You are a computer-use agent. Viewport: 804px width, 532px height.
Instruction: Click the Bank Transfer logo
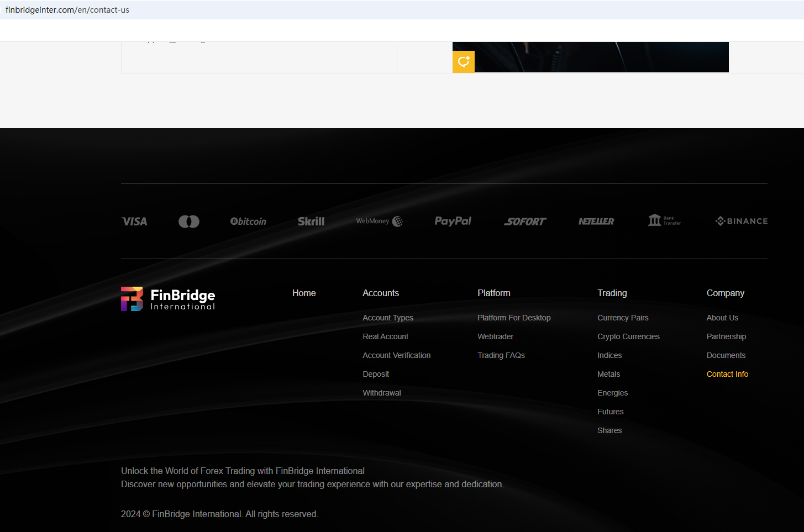(x=664, y=220)
